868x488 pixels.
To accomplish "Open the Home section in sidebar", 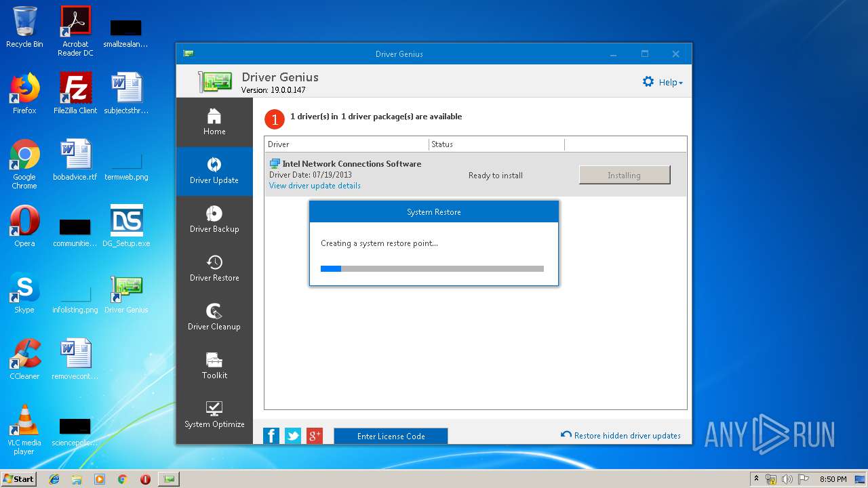I will coord(214,122).
